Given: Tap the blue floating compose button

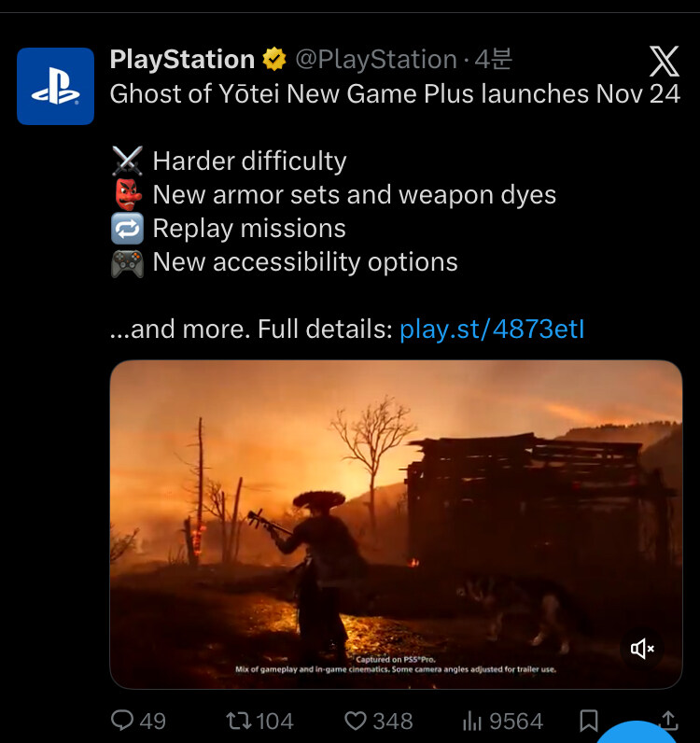Looking at the screenshot, I should 636,733.
